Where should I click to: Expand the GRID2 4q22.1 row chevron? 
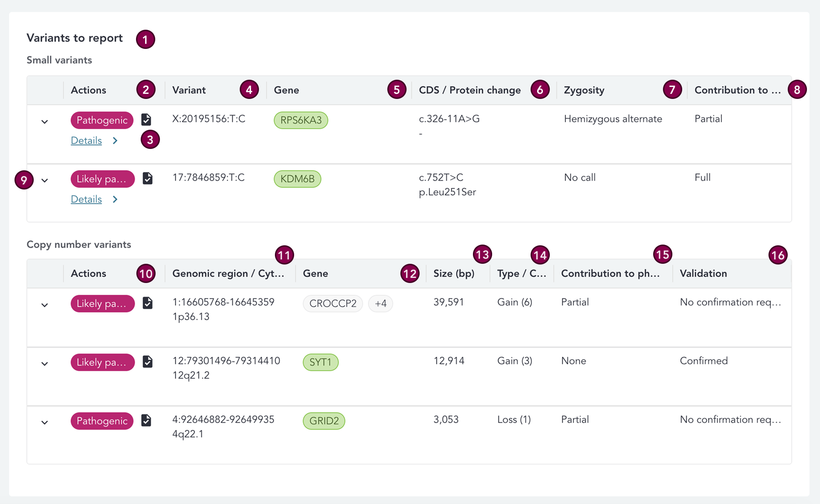(45, 422)
